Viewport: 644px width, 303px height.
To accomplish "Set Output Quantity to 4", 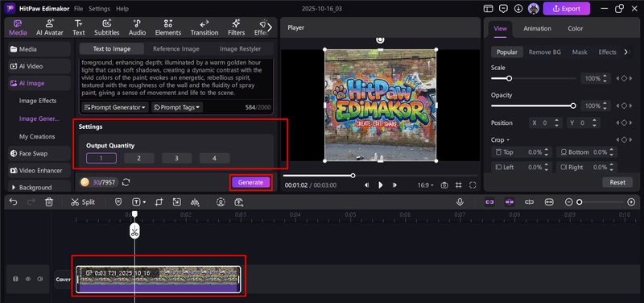I will [x=214, y=158].
